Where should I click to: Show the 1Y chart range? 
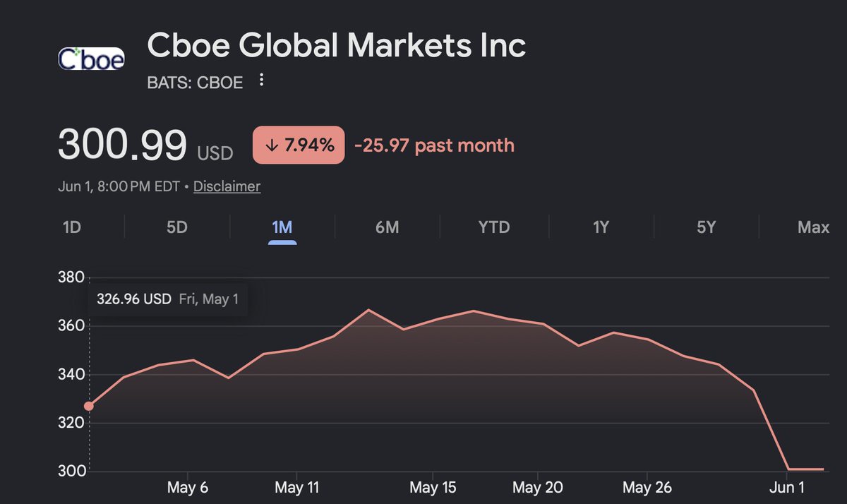click(601, 227)
